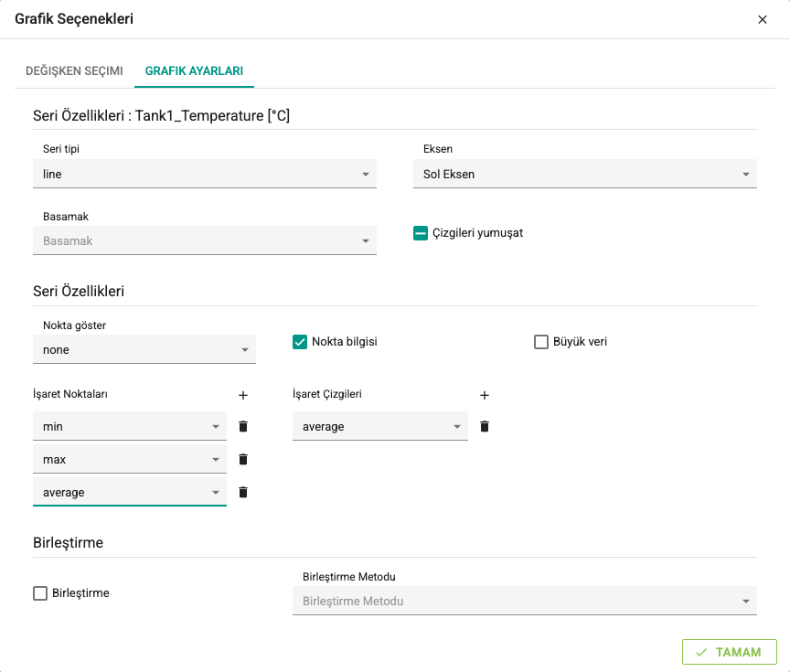
Task: Uncheck the Nokta bilgisi checkbox
Action: [300, 342]
